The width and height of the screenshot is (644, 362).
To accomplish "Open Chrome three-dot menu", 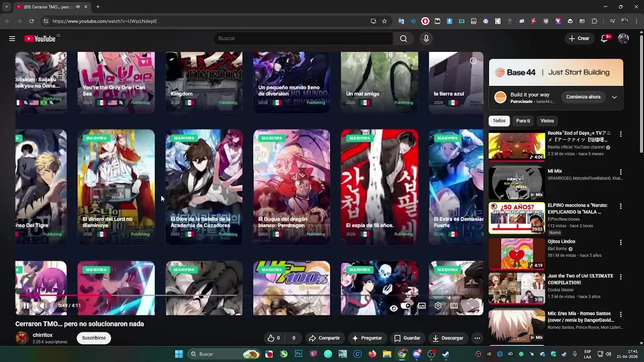I will 636,21.
